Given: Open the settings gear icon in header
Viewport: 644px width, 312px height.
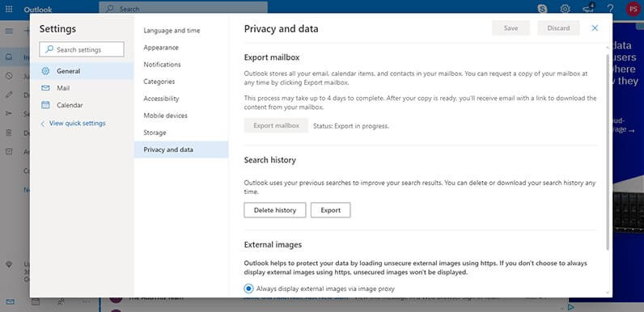Looking at the screenshot, I should (x=566, y=9).
